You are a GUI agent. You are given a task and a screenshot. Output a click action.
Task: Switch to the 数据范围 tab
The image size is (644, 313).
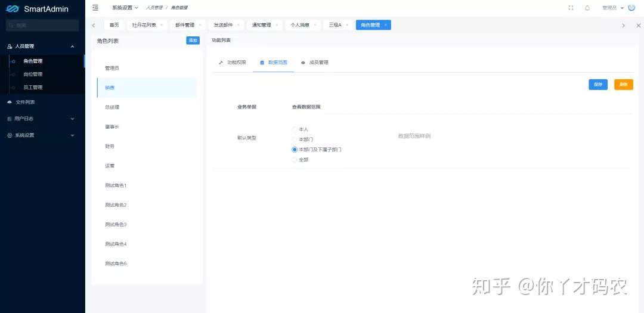click(x=273, y=63)
